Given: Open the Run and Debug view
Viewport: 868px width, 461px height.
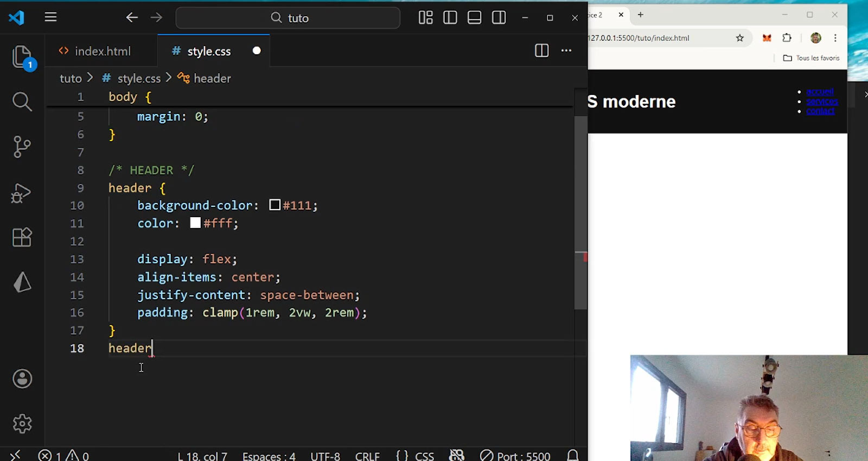Looking at the screenshot, I should tap(22, 193).
